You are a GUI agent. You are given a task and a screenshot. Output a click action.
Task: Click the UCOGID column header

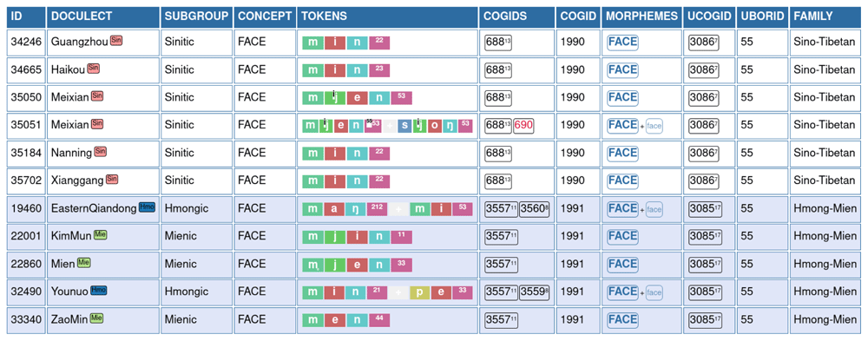pos(710,16)
